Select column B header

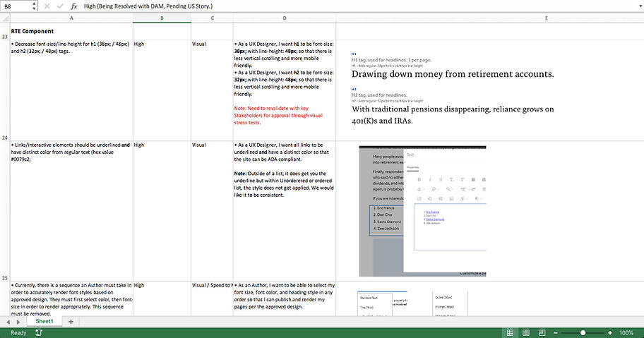[x=162, y=18]
